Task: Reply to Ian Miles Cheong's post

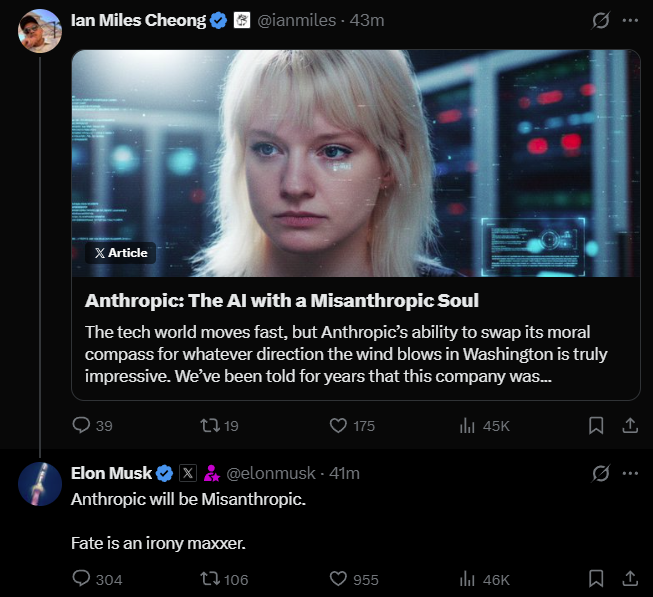Action: pyautogui.click(x=83, y=425)
